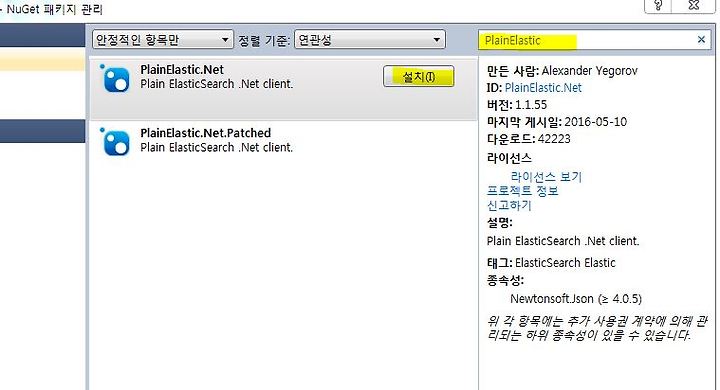
Task: Click the dependency 'Newtonsoft.Json (≥ 4.0.5)'
Action: (576, 299)
